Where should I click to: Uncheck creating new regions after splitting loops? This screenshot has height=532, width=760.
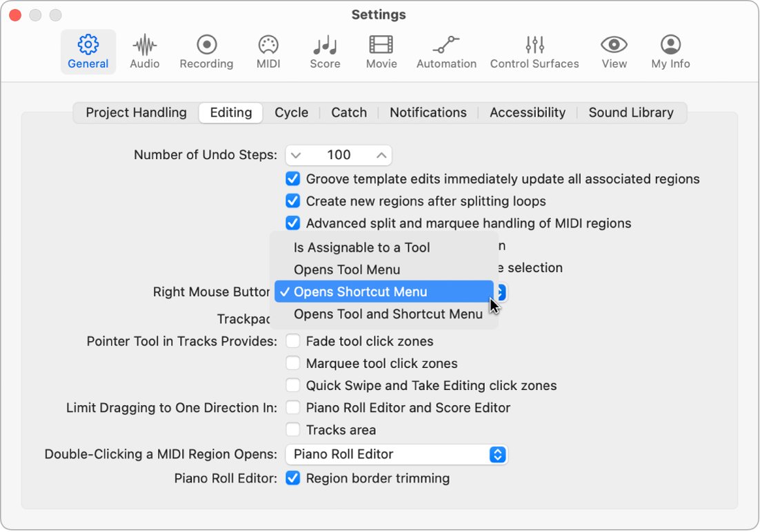[x=292, y=201]
